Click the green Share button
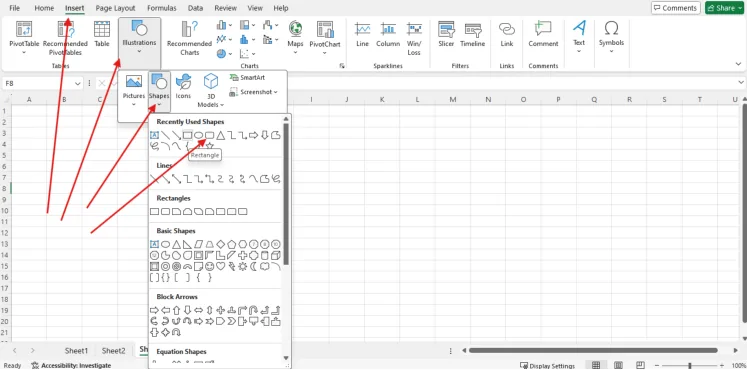747x370 pixels. (x=724, y=8)
